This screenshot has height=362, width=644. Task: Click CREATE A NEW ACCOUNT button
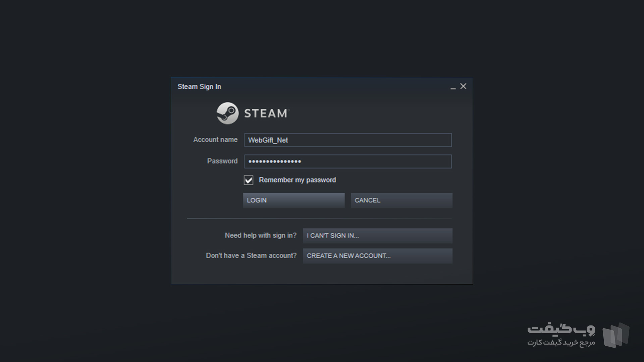pyautogui.click(x=378, y=256)
